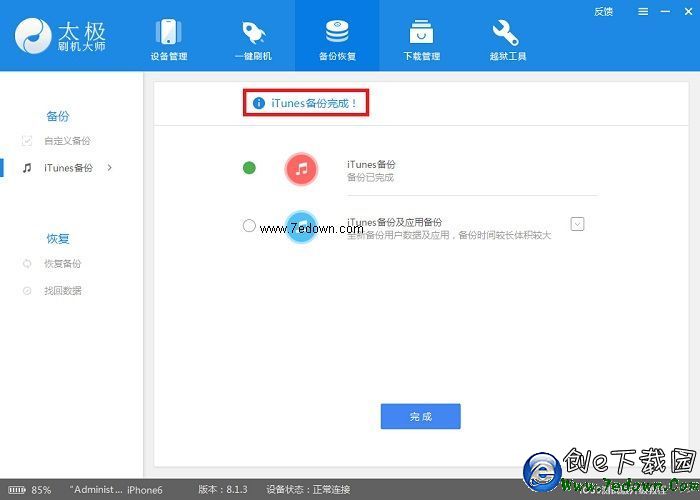Click the iTunes备份 option title text

(371, 164)
